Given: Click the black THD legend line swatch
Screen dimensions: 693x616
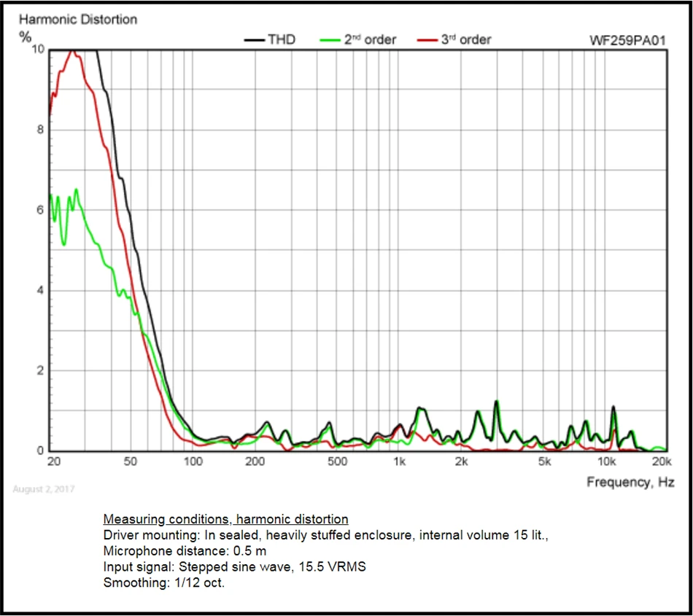Looking at the screenshot, I should click(254, 40).
